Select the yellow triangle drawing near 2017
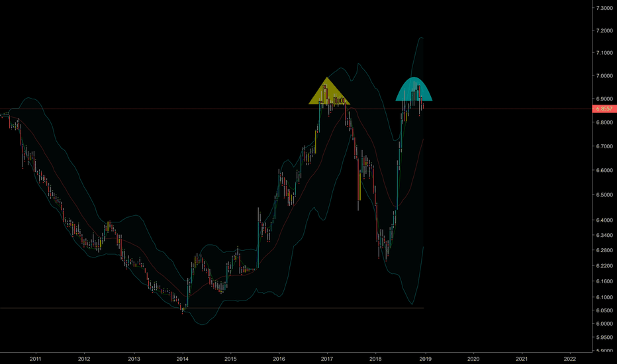Screen dimensions: 617x364 point(329,91)
